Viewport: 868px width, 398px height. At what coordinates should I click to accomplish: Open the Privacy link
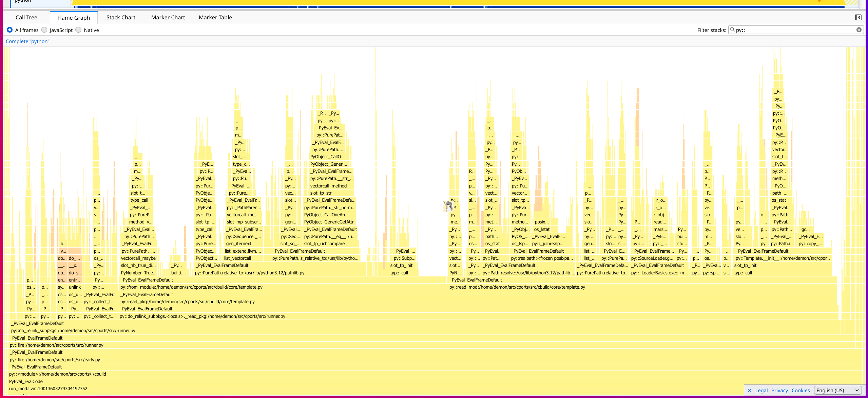[779, 391]
